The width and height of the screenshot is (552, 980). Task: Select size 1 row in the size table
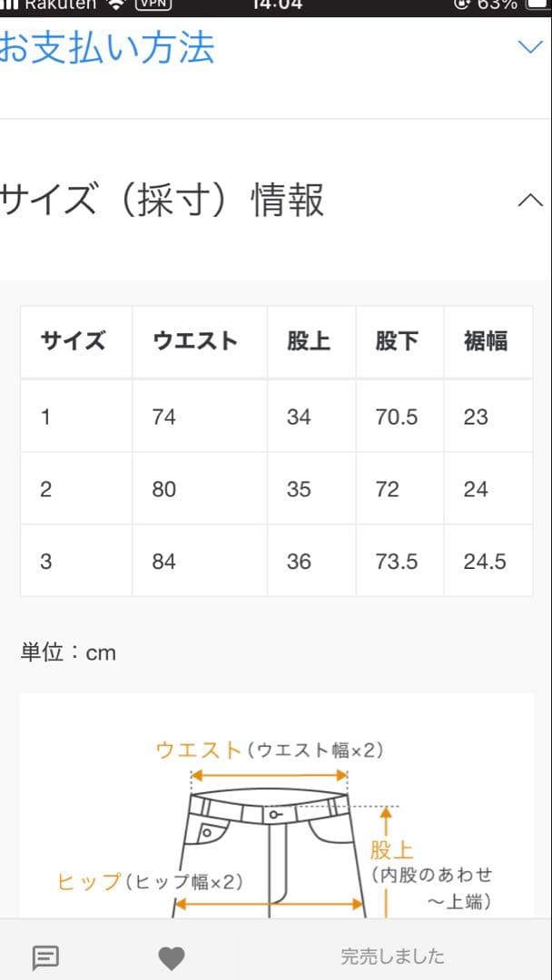(272, 416)
